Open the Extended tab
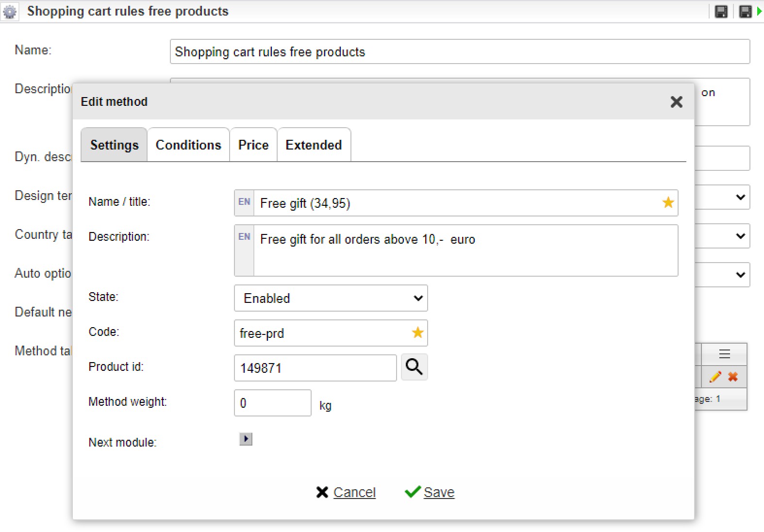Screen dimensions: 764x532 click(314, 145)
